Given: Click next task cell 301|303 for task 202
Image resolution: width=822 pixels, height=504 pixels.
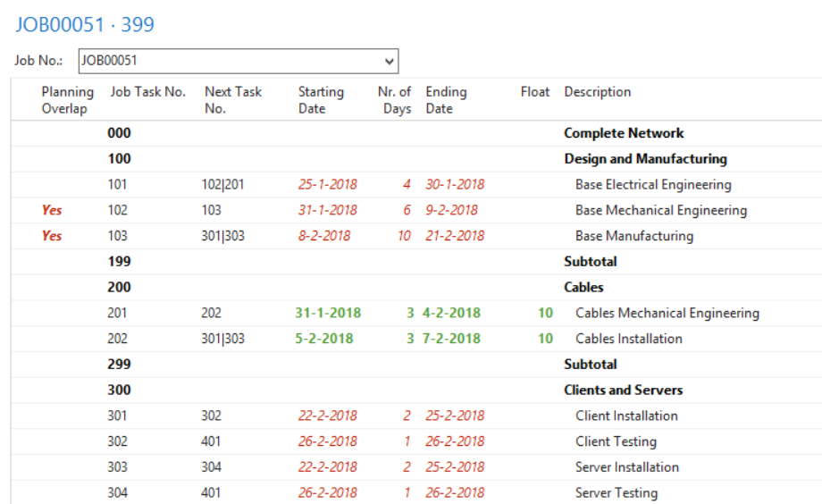Looking at the screenshot, I should click(222, 339).
